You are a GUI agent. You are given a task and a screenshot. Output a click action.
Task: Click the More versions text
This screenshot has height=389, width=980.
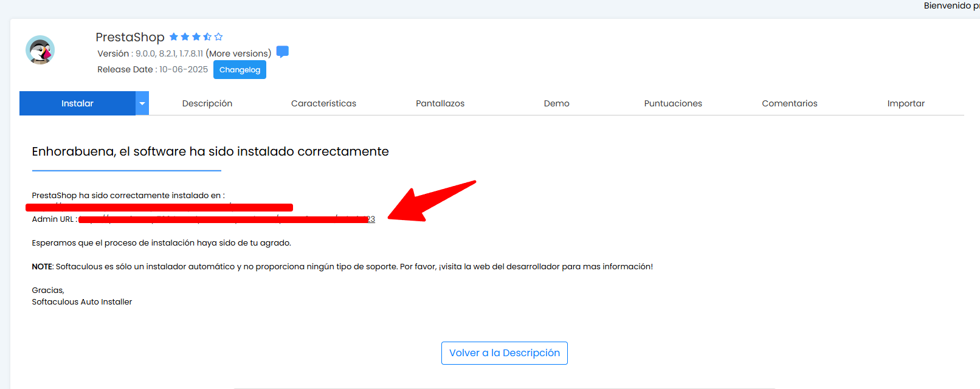238,53
